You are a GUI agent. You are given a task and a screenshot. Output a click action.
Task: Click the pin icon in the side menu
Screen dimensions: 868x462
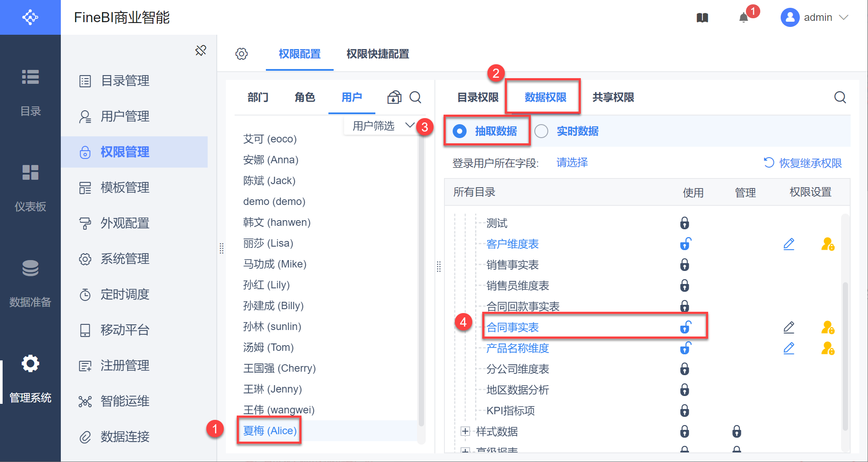click(x=201, y=50)
